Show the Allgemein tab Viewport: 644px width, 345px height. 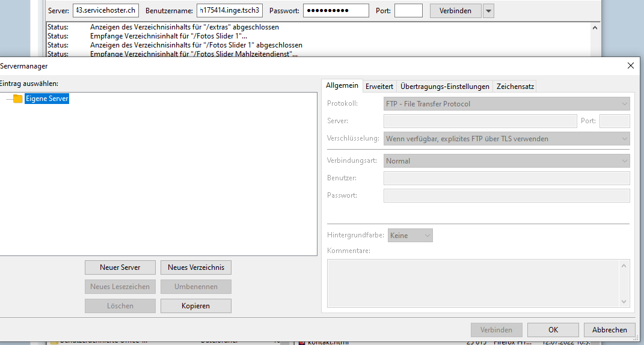(342, 86)
